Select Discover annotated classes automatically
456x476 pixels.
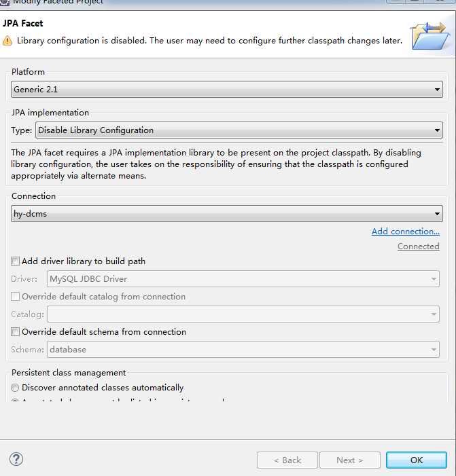16,388
